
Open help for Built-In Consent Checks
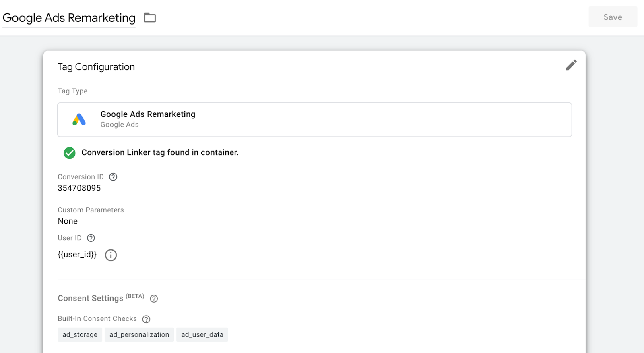click(x=146, y=319)
